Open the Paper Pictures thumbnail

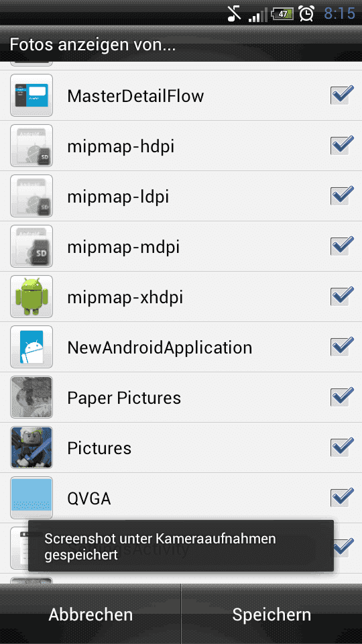point(32,397)
